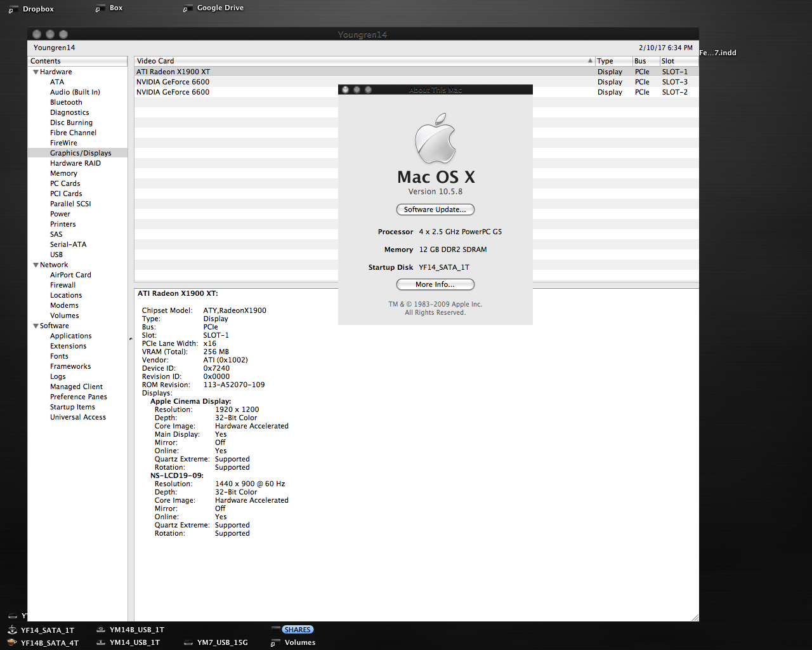Screen dimensions: 812x650
Task: Select Serial-ATA category
Action: (69, 244)
